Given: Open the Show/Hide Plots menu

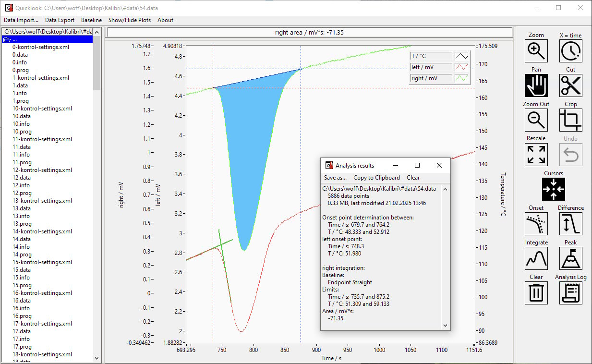Looking at the screenshot, I should (130, 20).
